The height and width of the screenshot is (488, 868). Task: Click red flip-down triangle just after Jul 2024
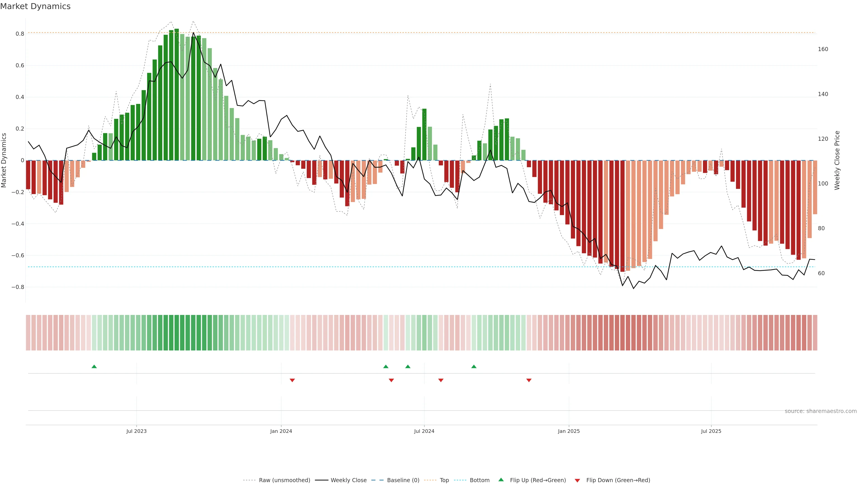(441, 380)
